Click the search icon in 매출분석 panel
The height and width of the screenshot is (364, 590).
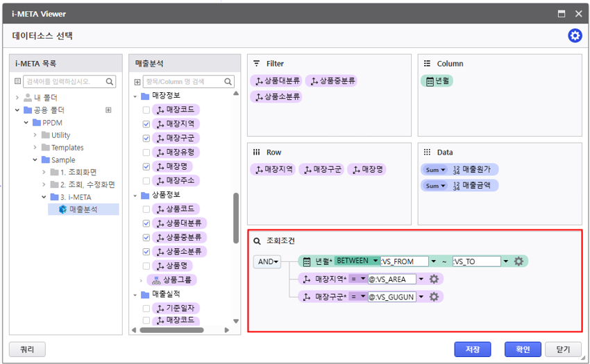228,82
